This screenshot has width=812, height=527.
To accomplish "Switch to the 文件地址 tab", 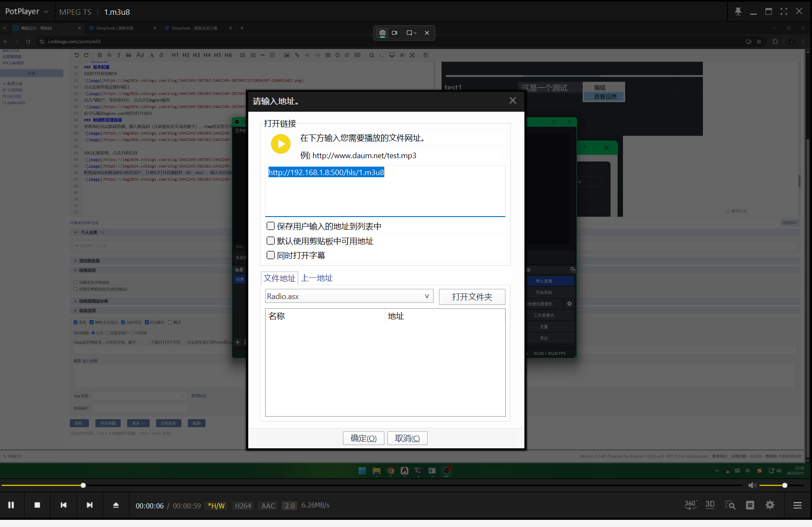I will [x=280, y=278].
